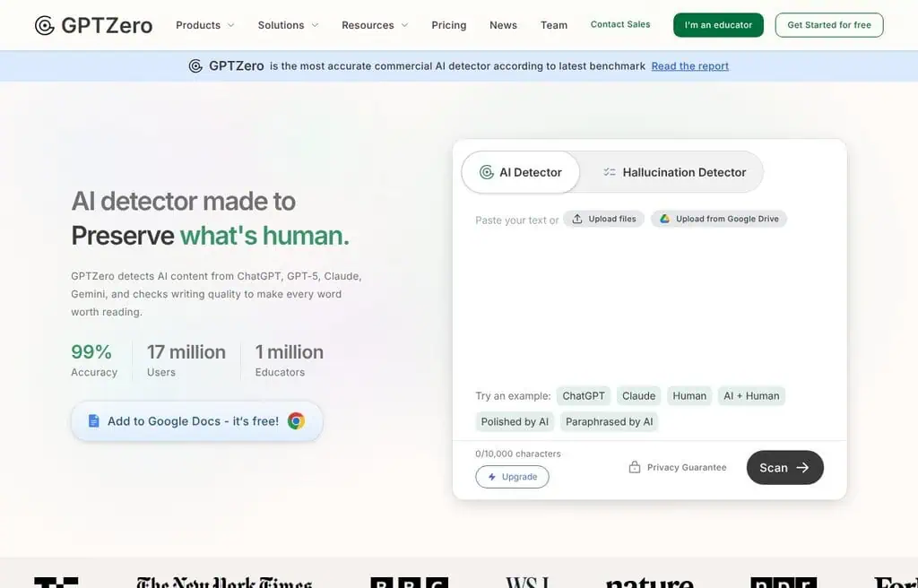The image size is (918, 588).
Task: Click the WSJ logo
Action: (x=527, y=582)
